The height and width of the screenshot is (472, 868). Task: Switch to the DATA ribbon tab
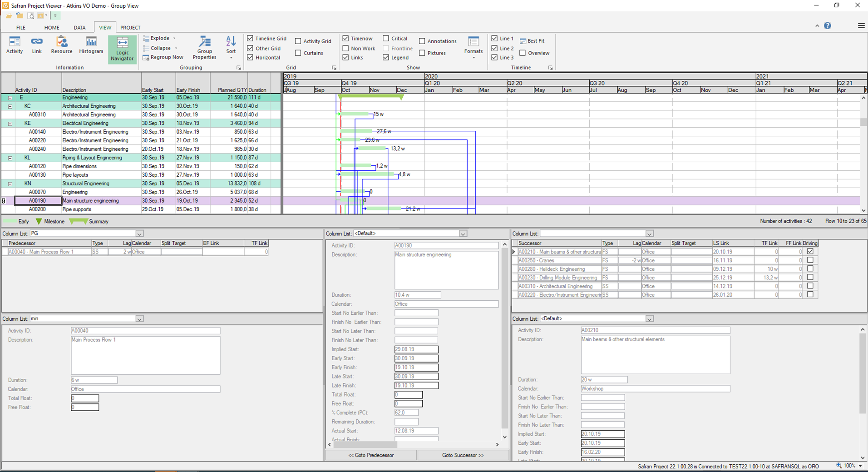pyautogui.click(x=79, y=28)
